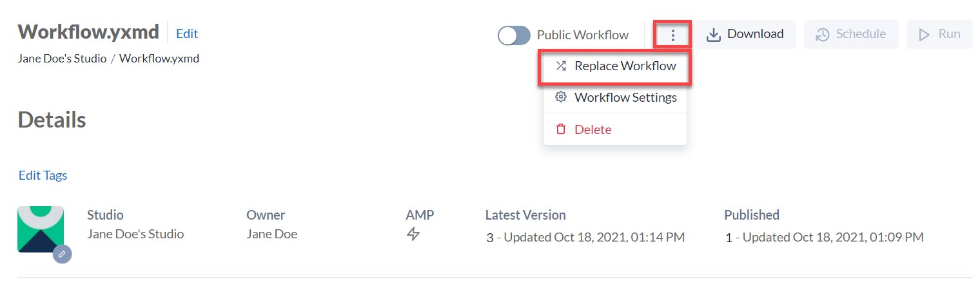This screenshot has width=980, height=295.
Task: Click the play triangle icon for Run
Action: click(x=924, y=35)
